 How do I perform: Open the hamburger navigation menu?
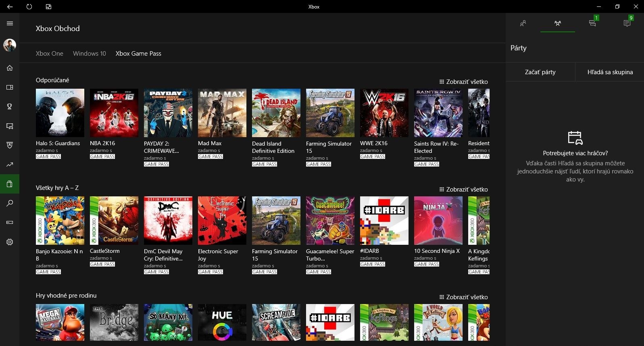point(10,23)
